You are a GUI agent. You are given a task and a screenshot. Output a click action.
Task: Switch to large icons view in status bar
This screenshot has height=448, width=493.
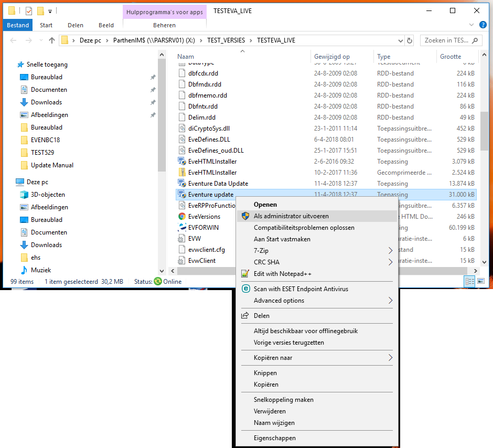[480, 282]
